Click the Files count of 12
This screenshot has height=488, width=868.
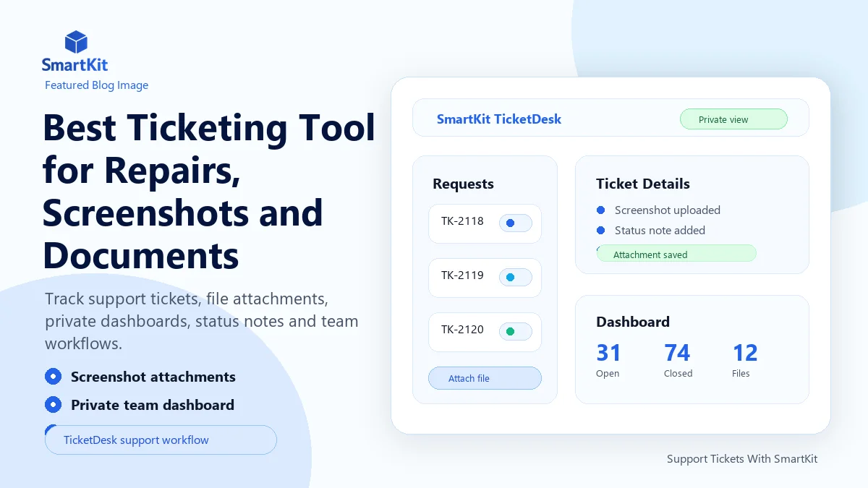pos(745,353)
